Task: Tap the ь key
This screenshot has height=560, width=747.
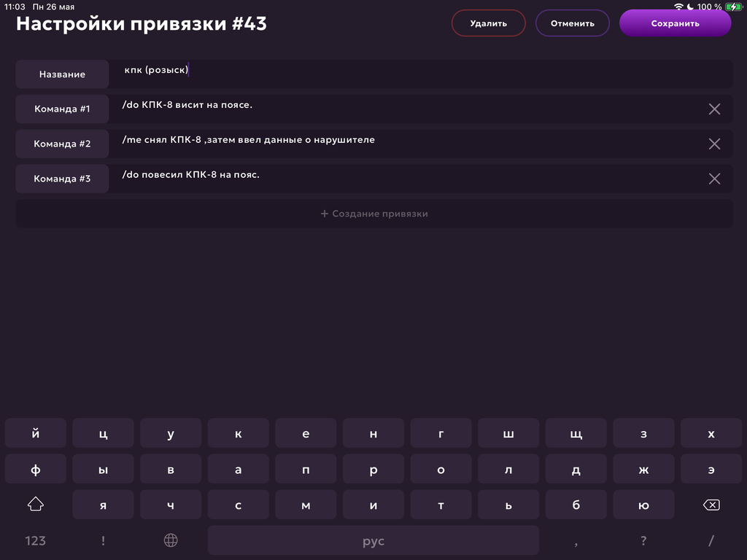Action: point(508,505)
